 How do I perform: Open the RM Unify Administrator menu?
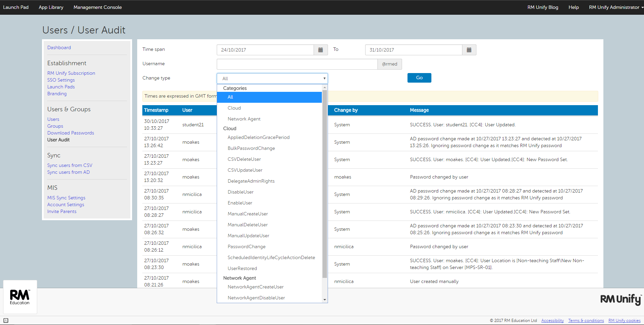tap(616, 7)
